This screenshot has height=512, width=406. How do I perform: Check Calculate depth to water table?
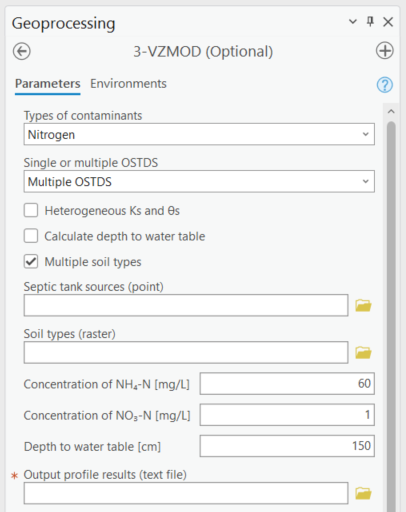click(31, 236)
